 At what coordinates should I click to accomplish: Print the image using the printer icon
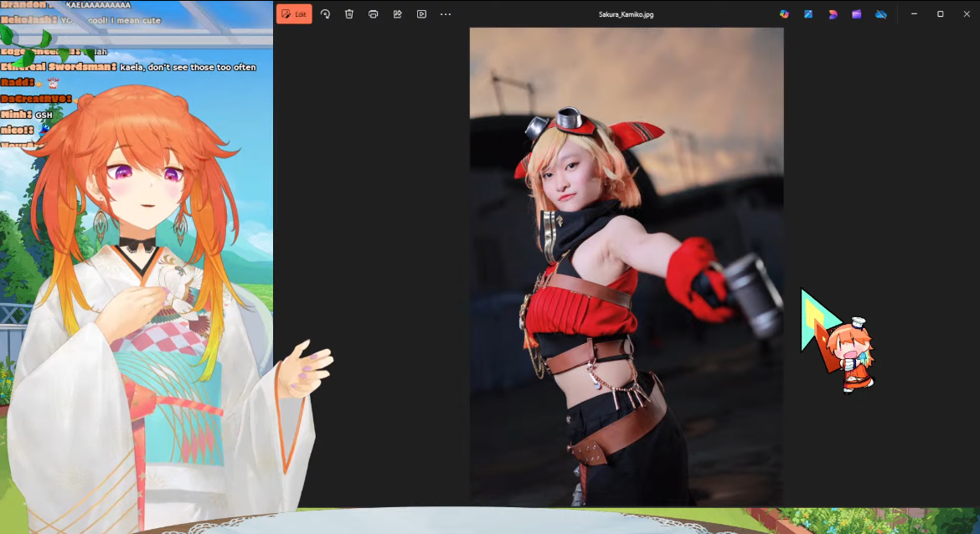point(373,13)
